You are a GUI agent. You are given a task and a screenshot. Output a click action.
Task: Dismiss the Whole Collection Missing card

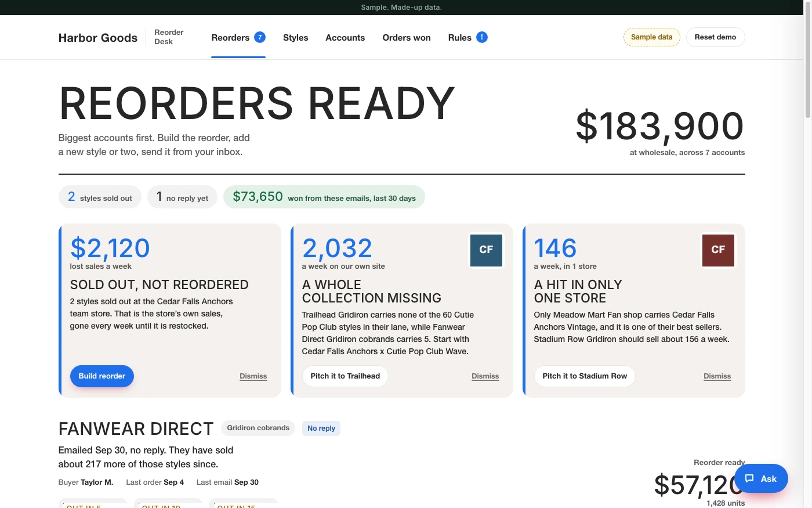coord(485,376)
